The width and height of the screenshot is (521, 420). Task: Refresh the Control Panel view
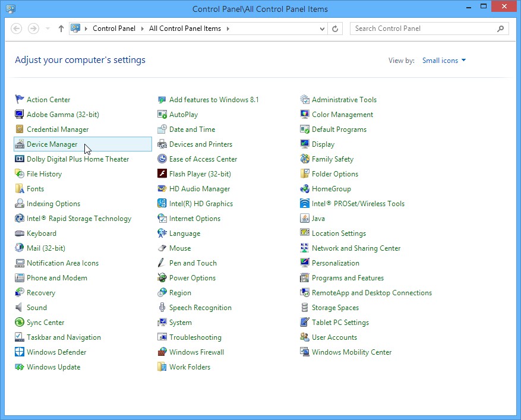pos(335,29)
